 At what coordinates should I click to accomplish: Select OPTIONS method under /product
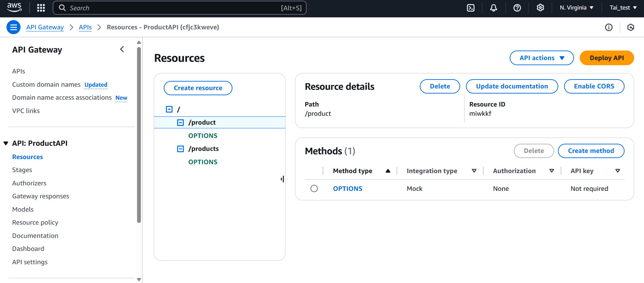(x=203, y=136)
